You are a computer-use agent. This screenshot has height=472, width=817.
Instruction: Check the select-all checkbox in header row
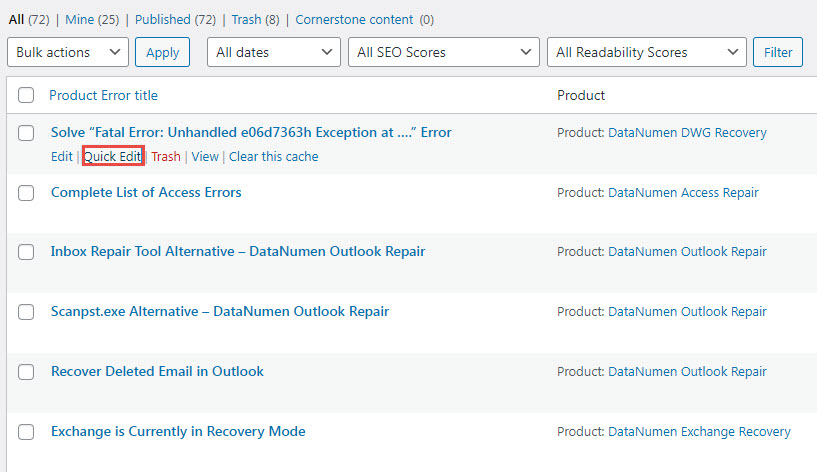[x=26, y=95]
